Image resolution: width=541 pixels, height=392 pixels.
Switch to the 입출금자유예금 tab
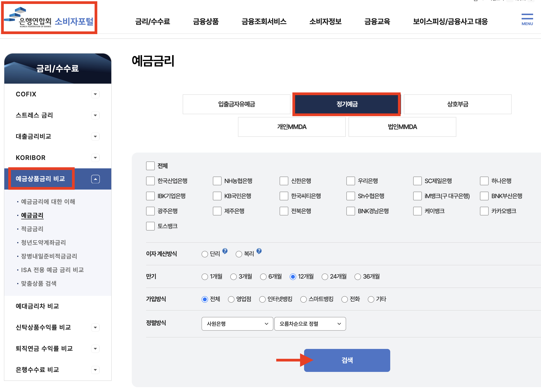point(236,104)
